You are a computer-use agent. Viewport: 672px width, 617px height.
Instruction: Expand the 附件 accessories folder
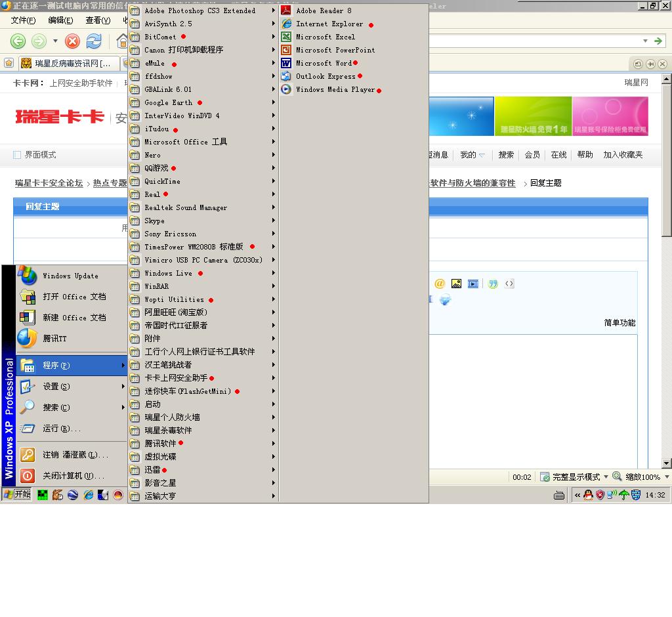pyautogui.click(x=203, y=338)
